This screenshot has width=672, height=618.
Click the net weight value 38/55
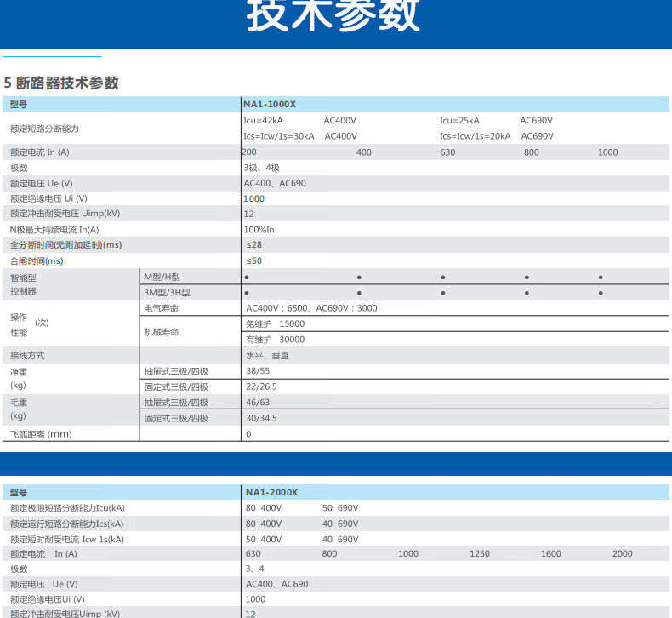tap(258, 371)
